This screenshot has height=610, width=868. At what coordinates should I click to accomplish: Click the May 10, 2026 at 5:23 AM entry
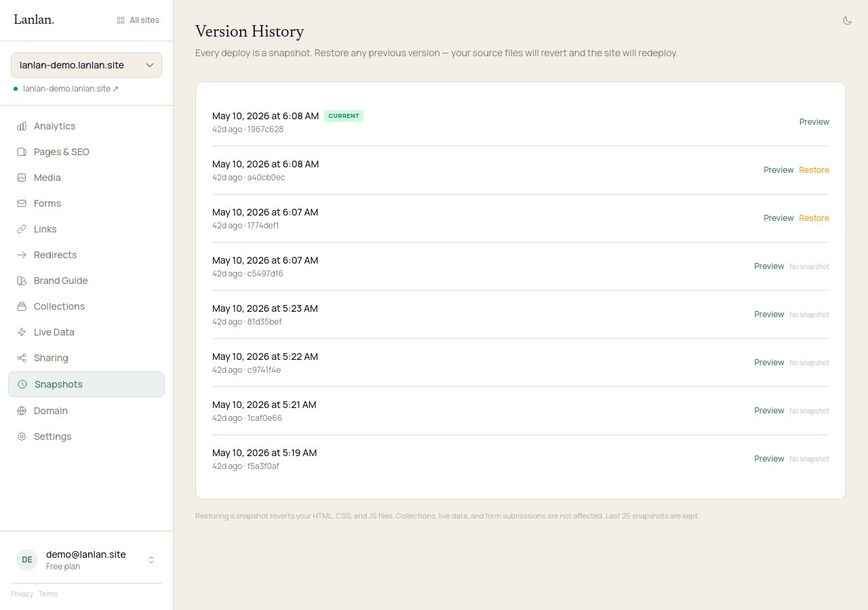click(265, 308)
